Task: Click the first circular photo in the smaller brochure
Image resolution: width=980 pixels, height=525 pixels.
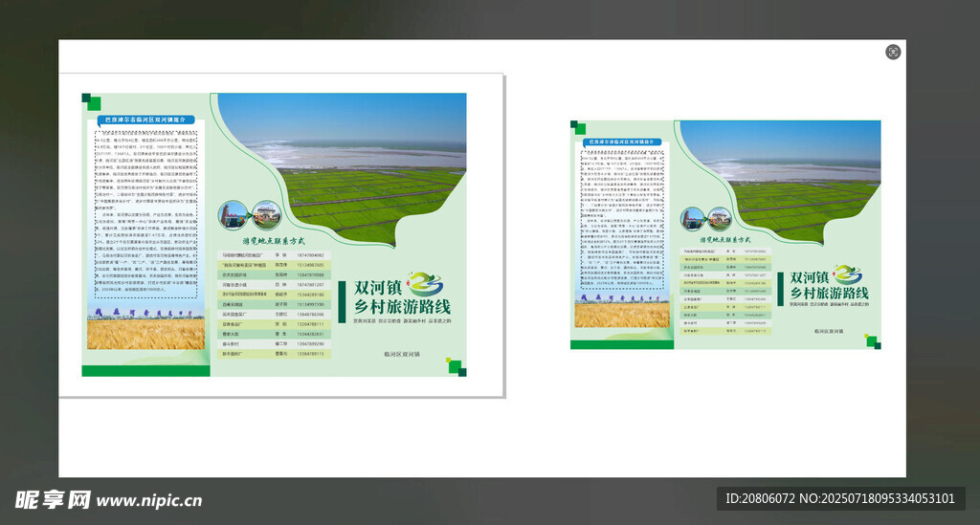Action: point(692,218)
